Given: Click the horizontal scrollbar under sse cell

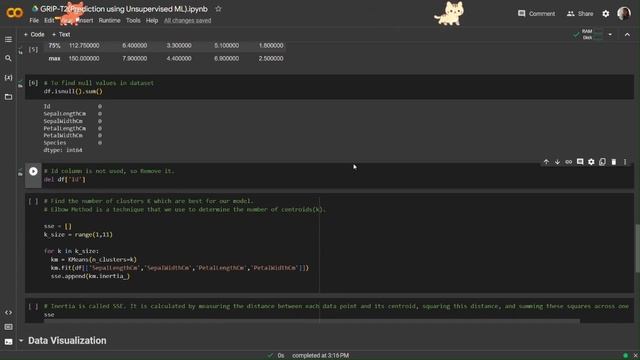Looking at the screenshot, I should coord(312,321).
